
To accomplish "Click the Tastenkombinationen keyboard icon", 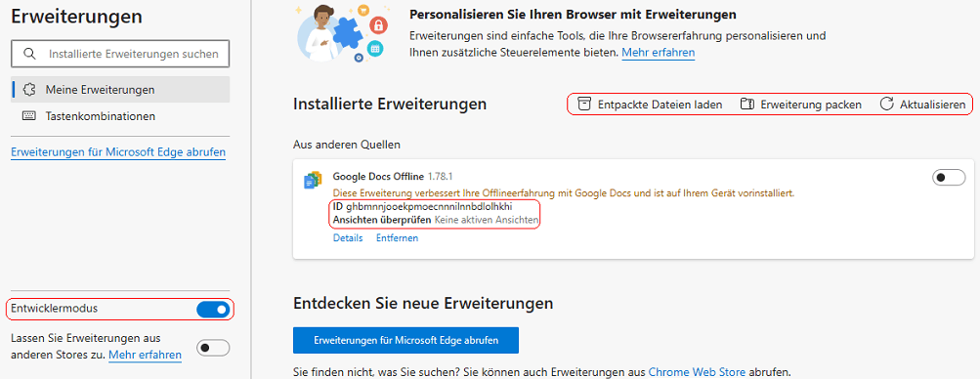I will 28,116.
